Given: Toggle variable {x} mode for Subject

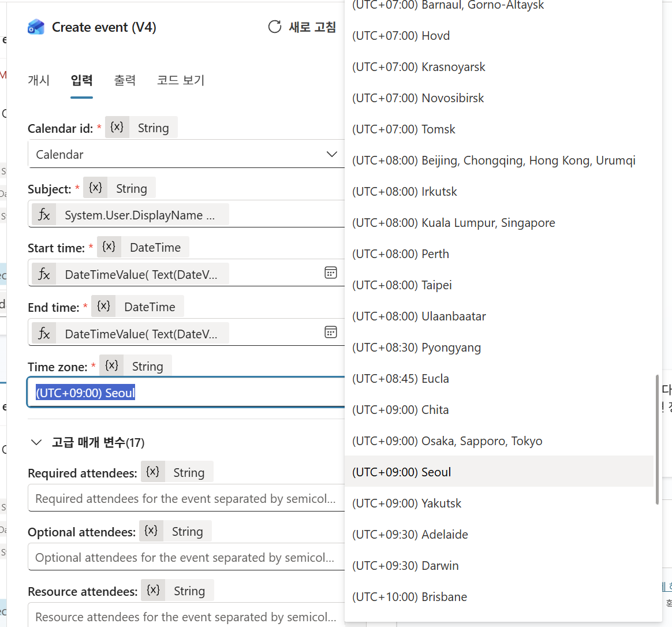Looking at the screenshot, I should tap(95, 188).
